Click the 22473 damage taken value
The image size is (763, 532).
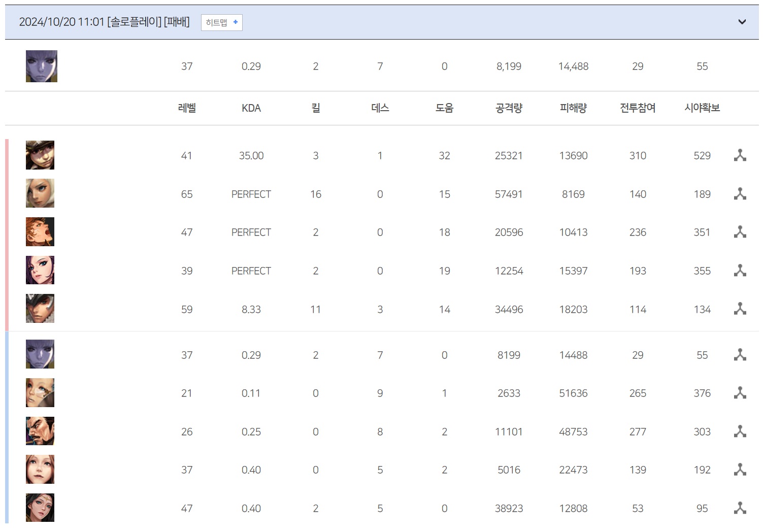(574, 470)
